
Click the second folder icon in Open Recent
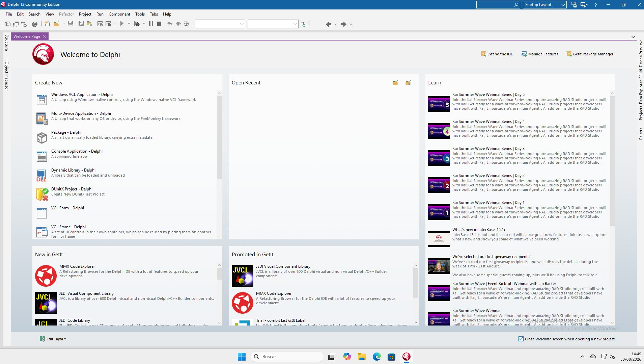point(408,83)
